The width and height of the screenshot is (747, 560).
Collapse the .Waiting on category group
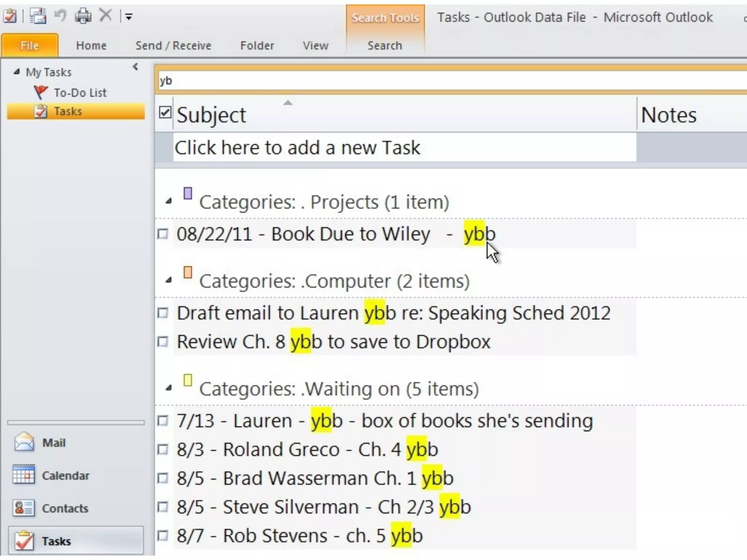click(x=168, y=388)
